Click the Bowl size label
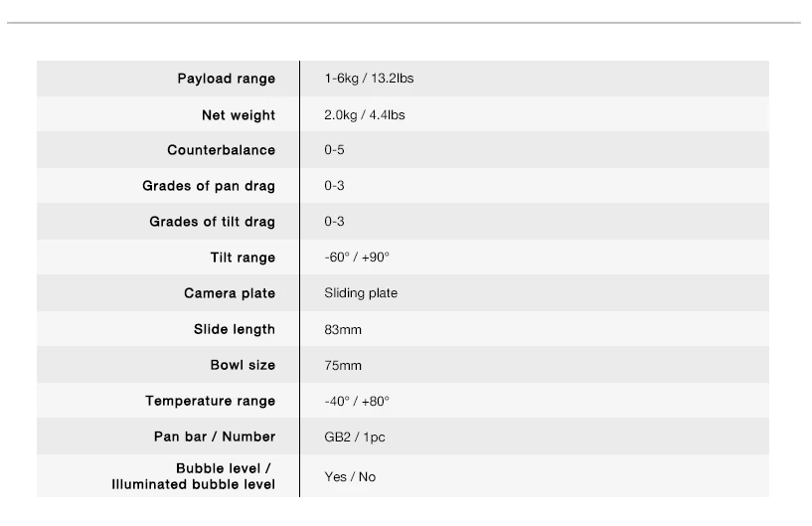 click(x=243, y=365)
